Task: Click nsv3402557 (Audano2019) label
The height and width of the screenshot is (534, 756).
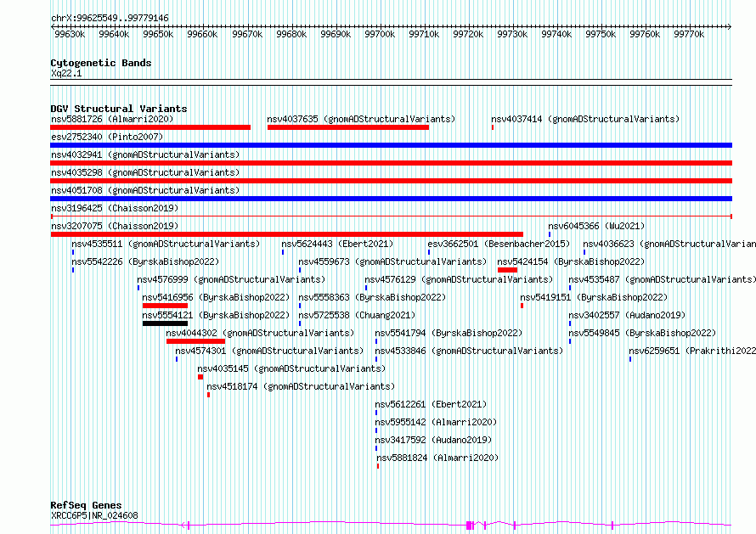Action: pyautogui.click(x=627, y=315)
